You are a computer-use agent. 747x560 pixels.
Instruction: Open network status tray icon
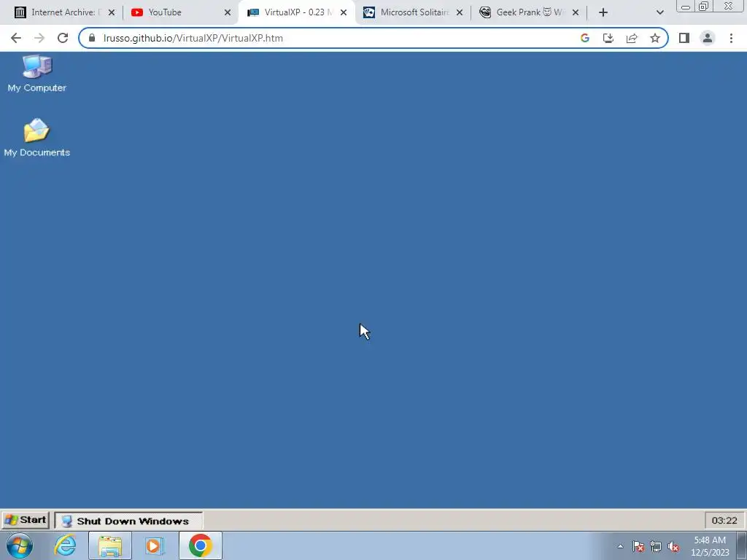click(656, 546)
